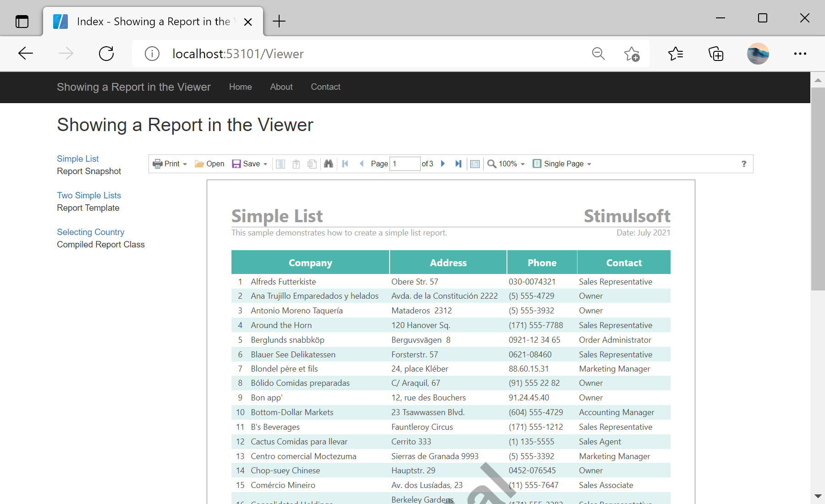Toggle full screen view icon
Image resolution: width=825 pixels, height=504 pixels.
coord(475,164)
